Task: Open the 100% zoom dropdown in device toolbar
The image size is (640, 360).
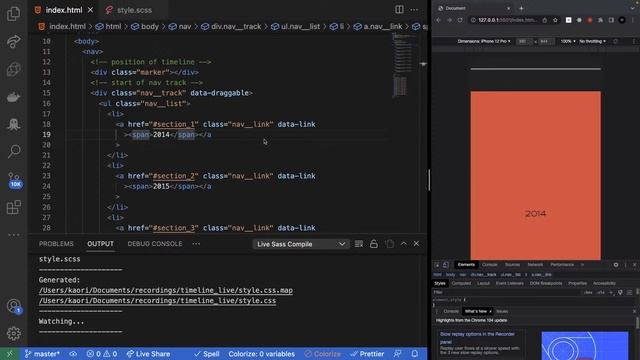Action: pyautogui.click(x=568, y=41)
